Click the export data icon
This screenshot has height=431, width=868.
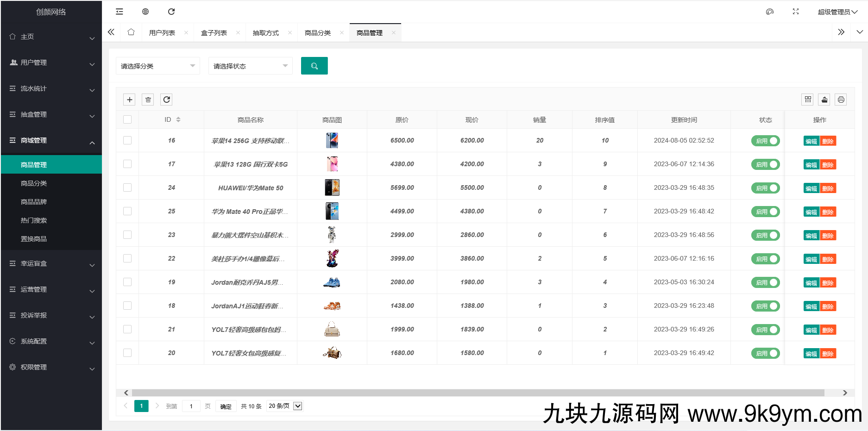point(824,99)
